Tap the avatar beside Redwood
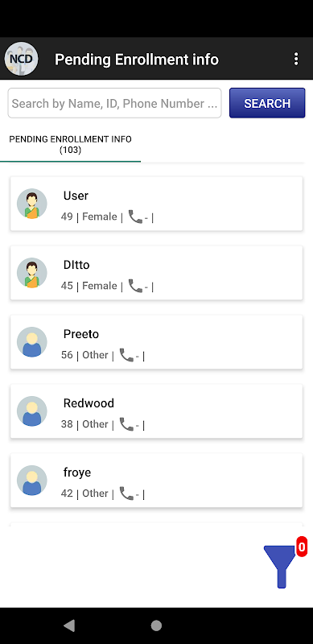This screenshot has width=313, height=644. (x=32, y=411)
